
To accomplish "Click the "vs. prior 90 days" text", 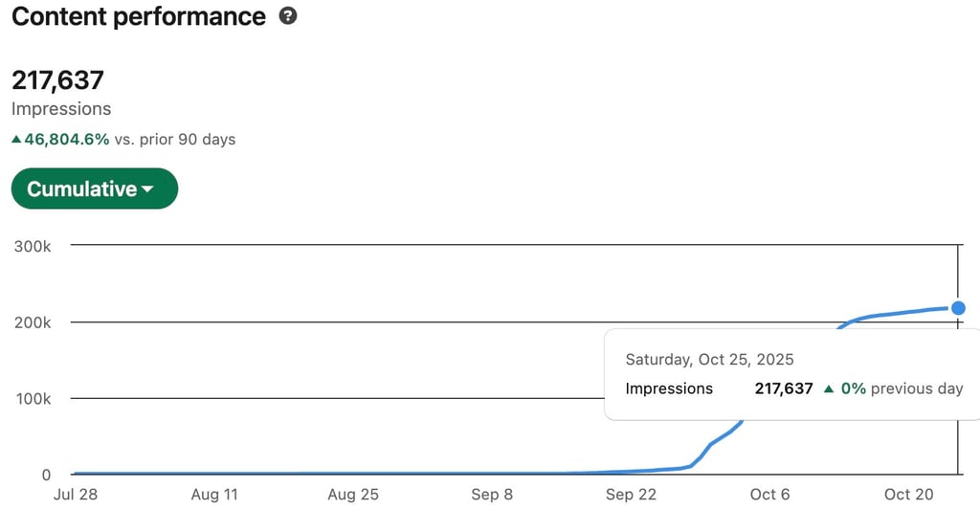I will coord(175,140).
